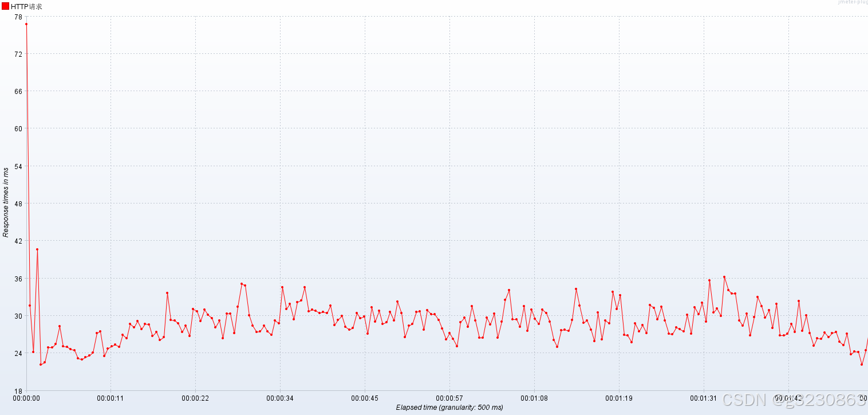Click the y-axis value 54
This screenshot has width=868, height=415.
coord(18,166)
